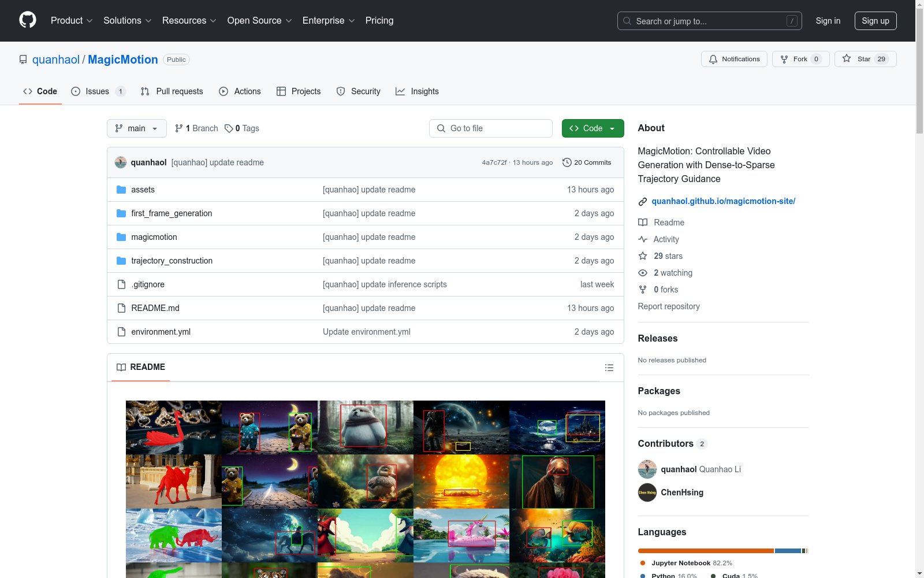Image resolution: width=924 pixels, height=578 pixels.
Task: Click commit message 'Update environment.yml'
Action: click(x=367, y=332)
